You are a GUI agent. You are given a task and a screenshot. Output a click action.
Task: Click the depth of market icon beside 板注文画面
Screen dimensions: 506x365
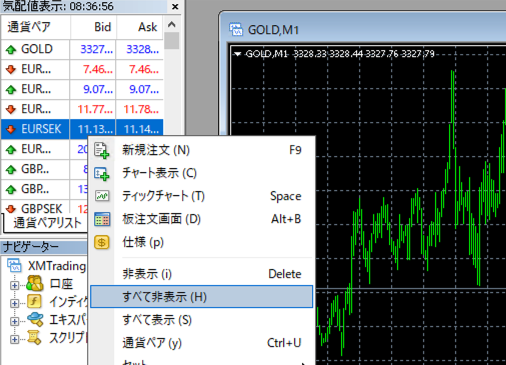click(101, 219)
